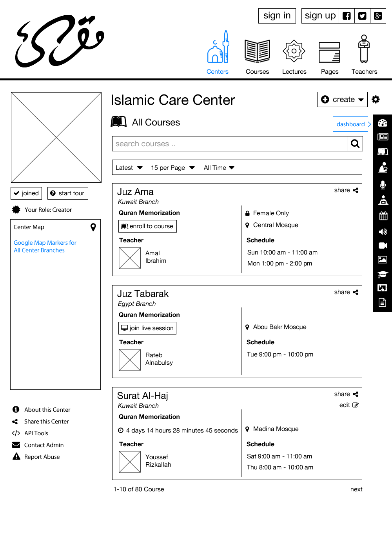This screenshot has width=392, height=549.
Task: Expand the Latest sort dropdown
Action: pyautogui.click(x=129, y=168)
